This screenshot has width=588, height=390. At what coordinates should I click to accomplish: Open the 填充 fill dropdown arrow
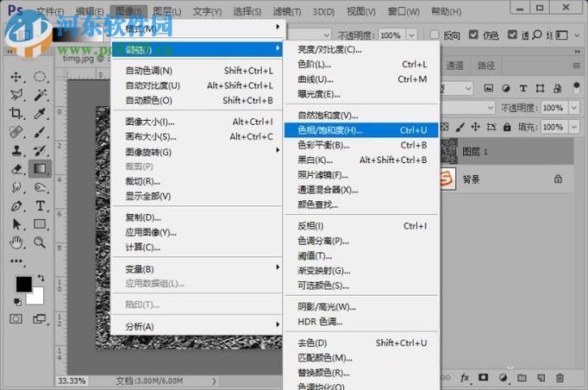[574, 127]
